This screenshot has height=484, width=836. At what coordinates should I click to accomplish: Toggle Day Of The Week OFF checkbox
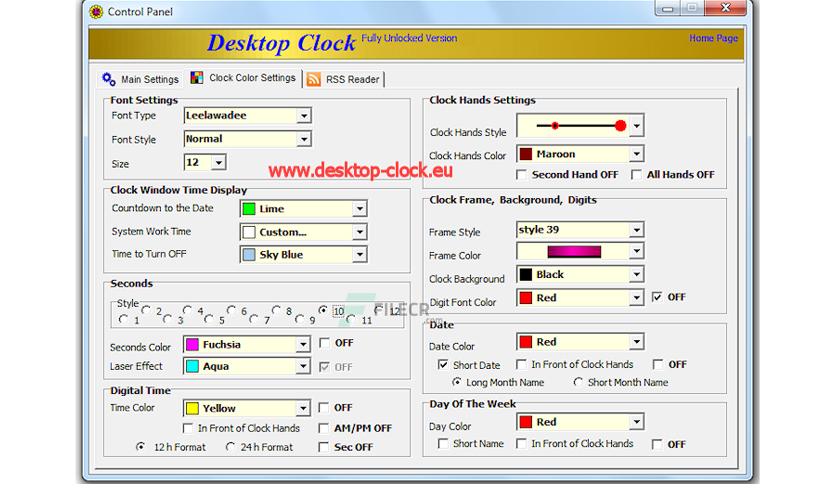tap(657, 445)
